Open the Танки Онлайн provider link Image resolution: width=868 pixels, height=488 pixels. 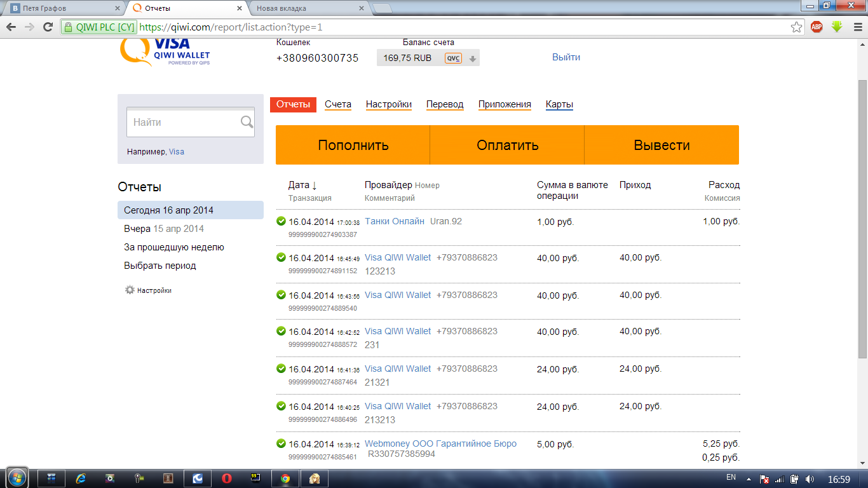click(x=395, y=221)
